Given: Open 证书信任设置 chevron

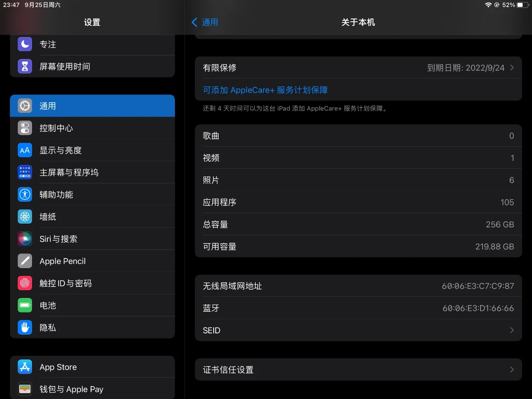Looking at the screenshot, I should (512, 369).
